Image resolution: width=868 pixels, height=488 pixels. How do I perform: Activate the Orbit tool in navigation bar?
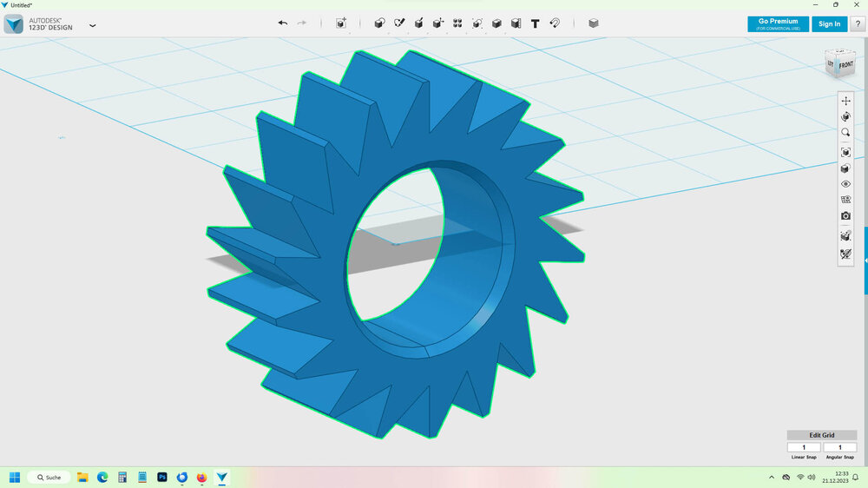[x=845, y=116]
